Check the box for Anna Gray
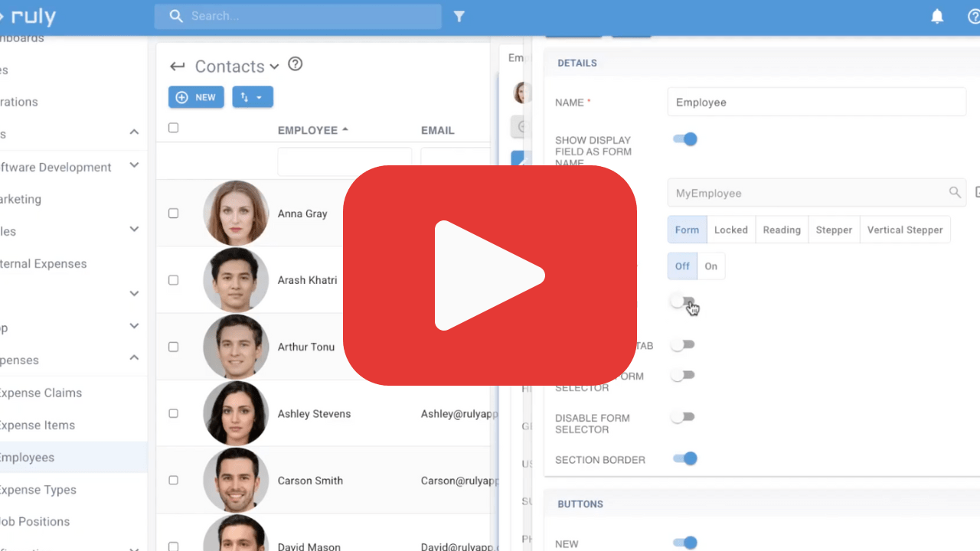 click(x=173, y=214)
